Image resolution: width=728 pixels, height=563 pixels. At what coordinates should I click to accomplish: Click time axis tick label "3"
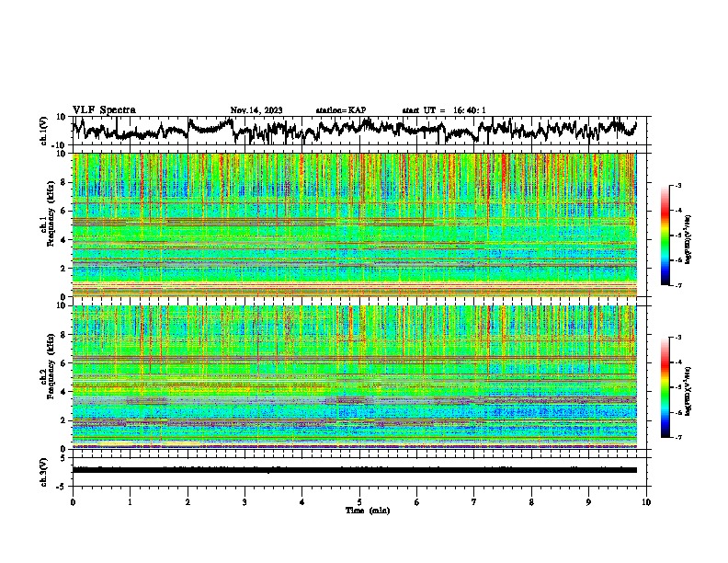tap(245, 502)
